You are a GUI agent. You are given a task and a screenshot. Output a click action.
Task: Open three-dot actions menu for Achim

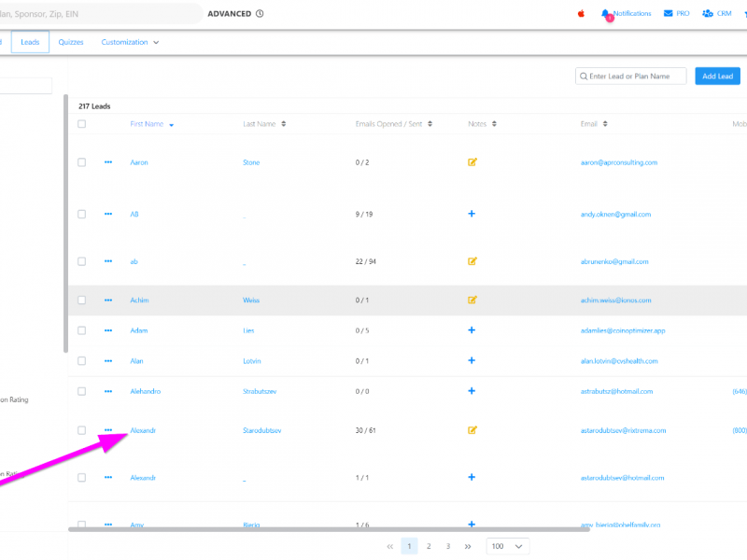[108, 301]
